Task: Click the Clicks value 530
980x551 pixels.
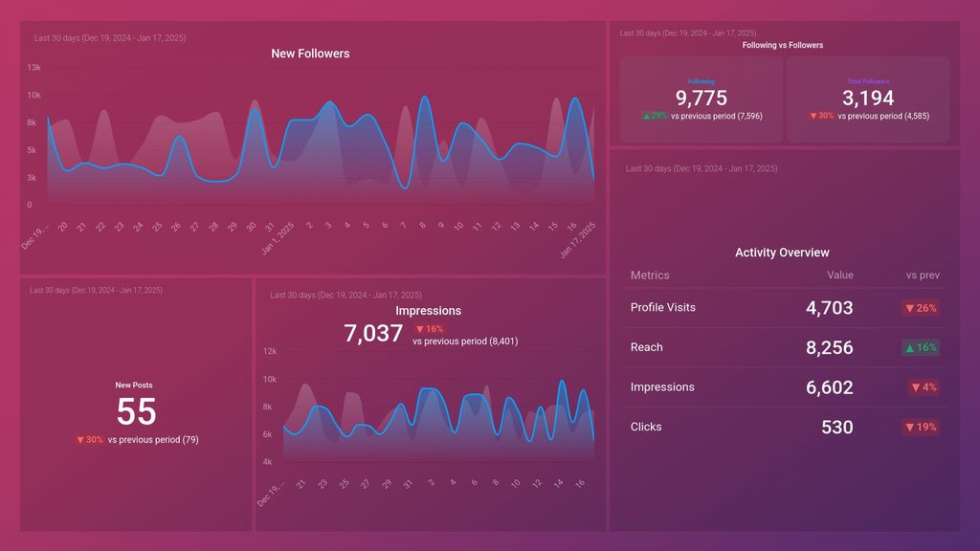Action: 836,428
